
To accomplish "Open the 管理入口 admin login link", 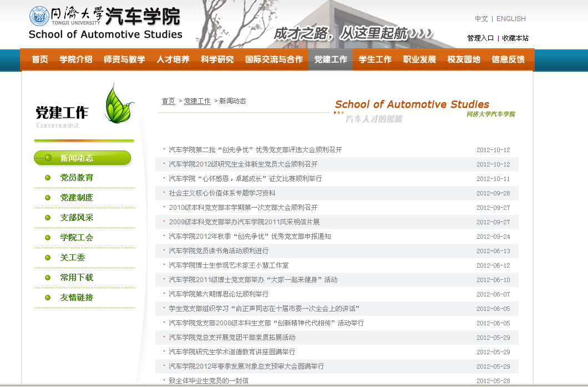I will pos(480,38).
